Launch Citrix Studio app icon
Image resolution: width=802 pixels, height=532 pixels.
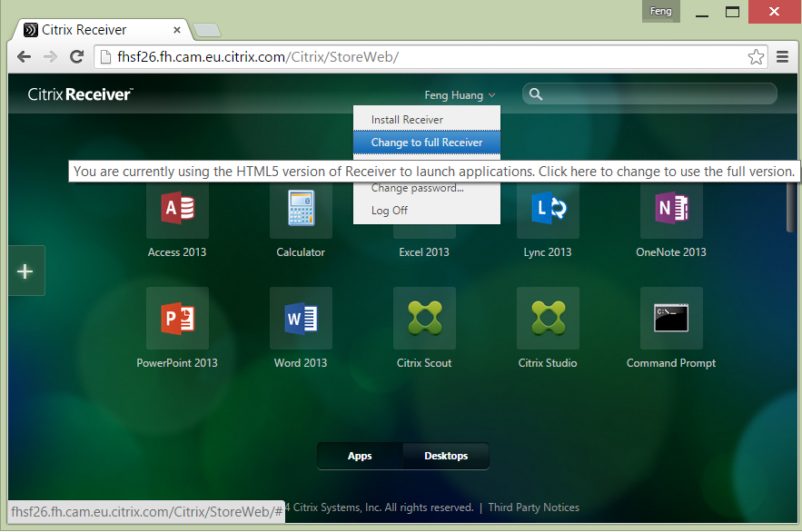point(548,319)
